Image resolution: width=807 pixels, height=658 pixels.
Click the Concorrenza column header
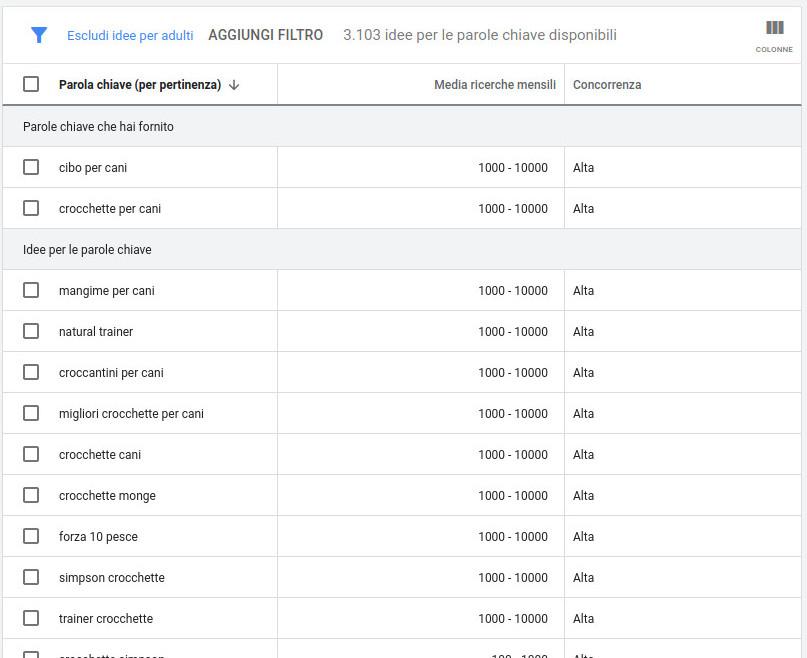click(607, 85)
